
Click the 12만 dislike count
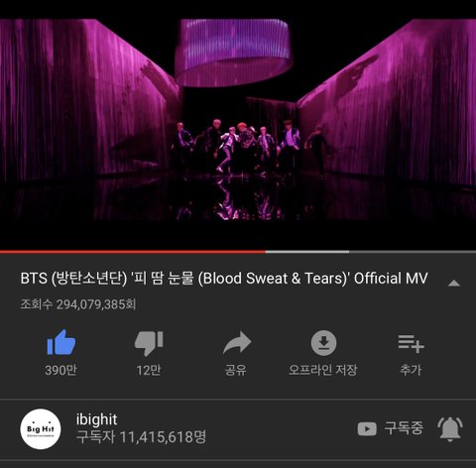click(x=149, y=370)
